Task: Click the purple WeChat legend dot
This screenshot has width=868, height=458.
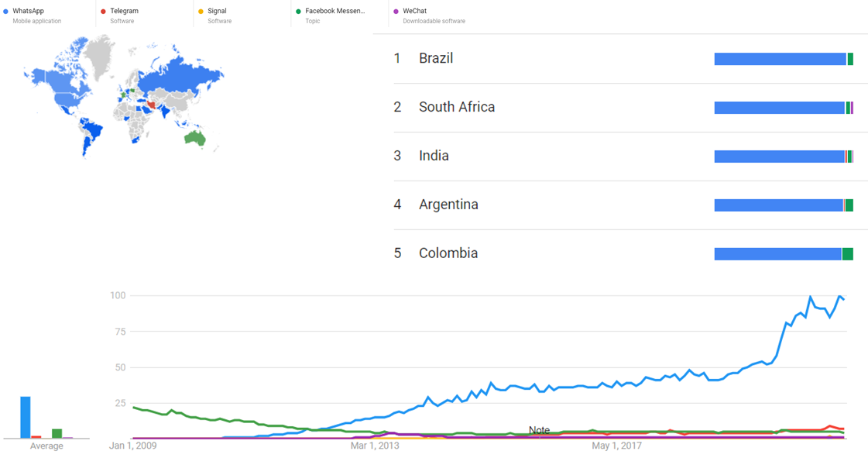Action: coord(396,12)
